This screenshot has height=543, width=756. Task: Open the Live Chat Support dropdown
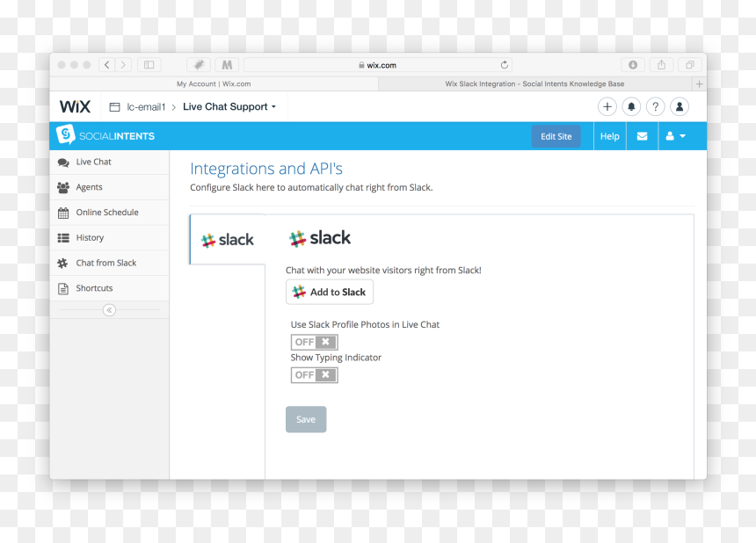point(229,106)
